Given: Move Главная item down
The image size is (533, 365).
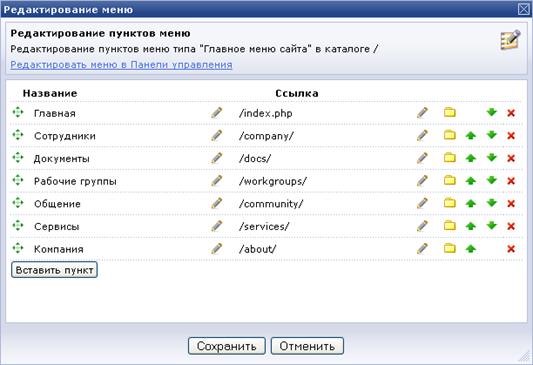Looking at the screenshot, I should pyautogui.click(x=492, y=112).
